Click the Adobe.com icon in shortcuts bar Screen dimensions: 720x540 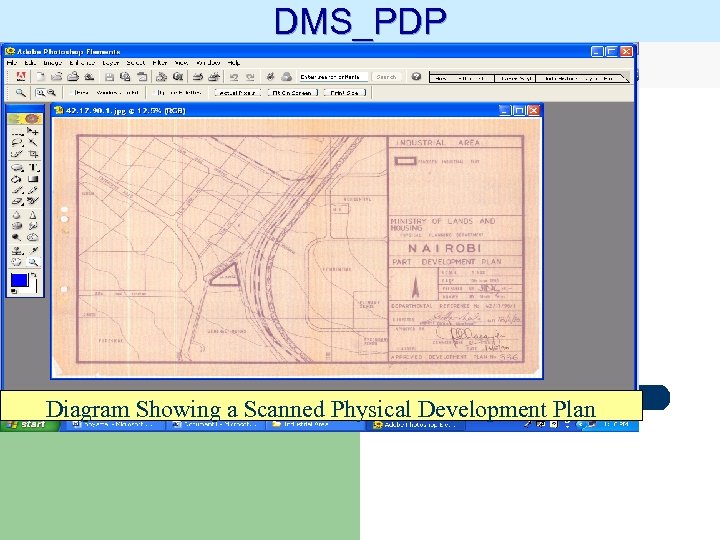pos(21,76)
